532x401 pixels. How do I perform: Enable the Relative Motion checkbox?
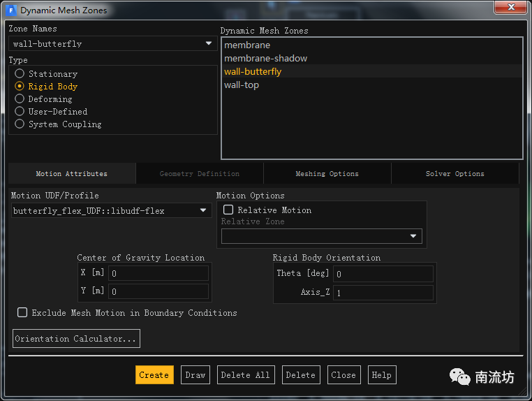[228, 210]
